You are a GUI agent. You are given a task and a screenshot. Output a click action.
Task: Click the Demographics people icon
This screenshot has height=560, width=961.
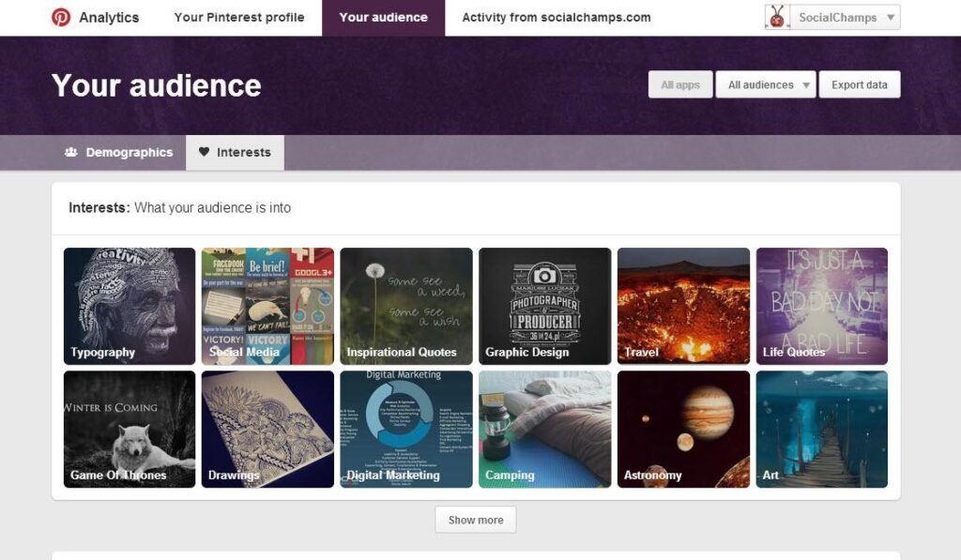[x=71, y=152]
